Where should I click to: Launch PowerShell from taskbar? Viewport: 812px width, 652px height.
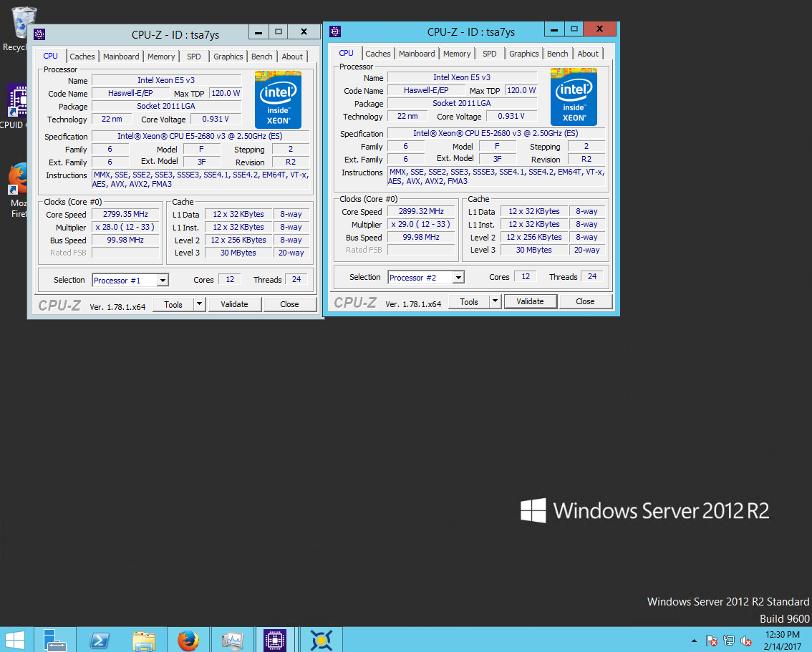(99, 640)
